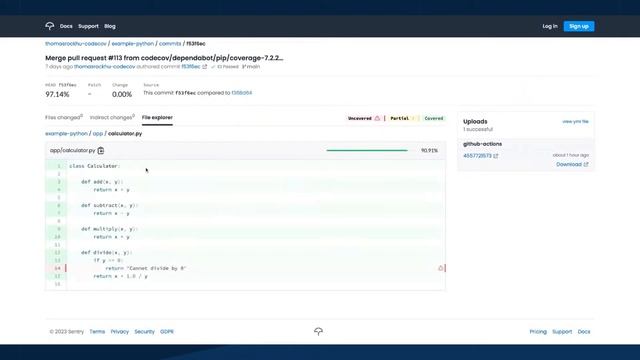Click the Codecov umbrella logo in header

click(49, 26)
